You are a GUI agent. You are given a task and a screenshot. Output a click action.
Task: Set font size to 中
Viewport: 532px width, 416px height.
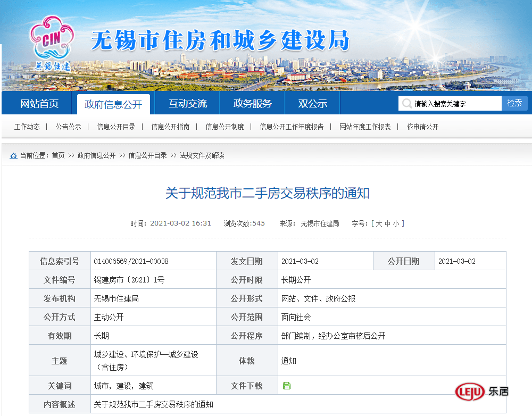coord(387,223)
